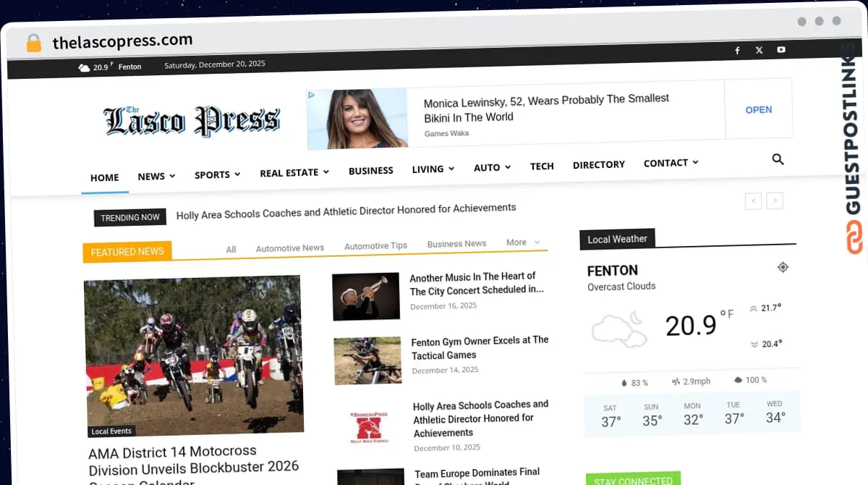Click the Local Events category tag
This screenshot has width=868, height=485.
coord(111,431)
